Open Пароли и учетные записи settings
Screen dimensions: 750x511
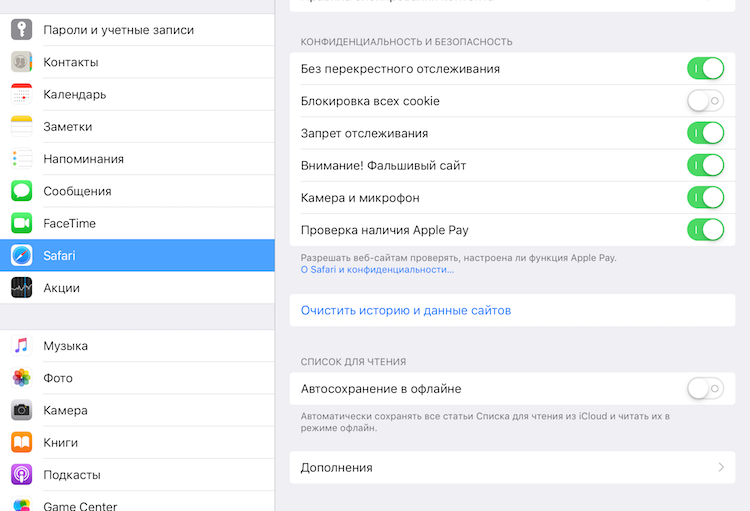(x=137, y=30)
